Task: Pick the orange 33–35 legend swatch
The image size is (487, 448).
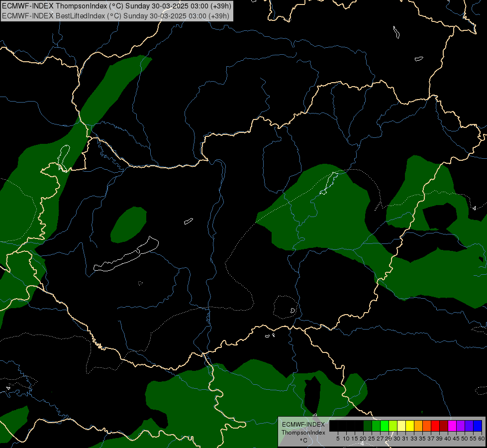Action: (418, 426)
